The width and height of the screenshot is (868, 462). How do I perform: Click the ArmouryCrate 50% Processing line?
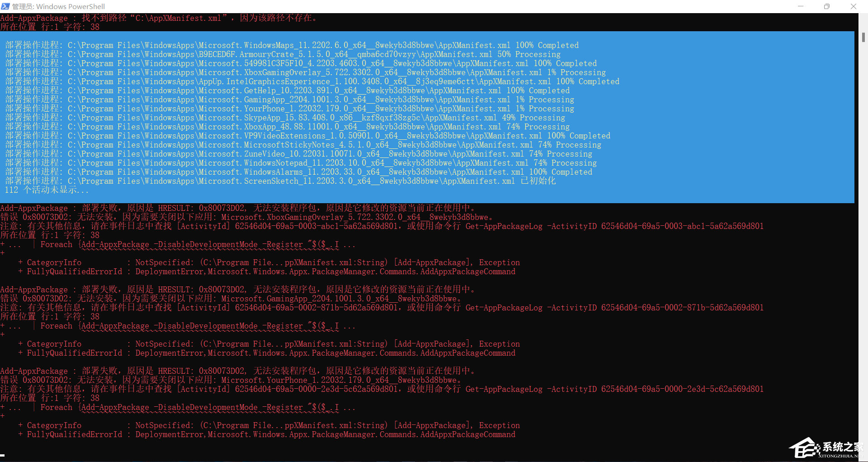[283, 54]
